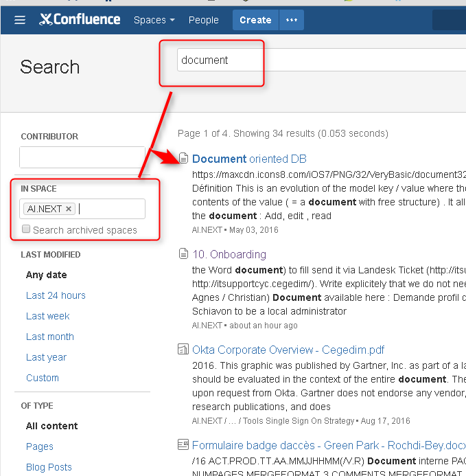Enable Search archived spaces checkbox
The height and width of the screenshot is (476, 466).
pos(26,229)
